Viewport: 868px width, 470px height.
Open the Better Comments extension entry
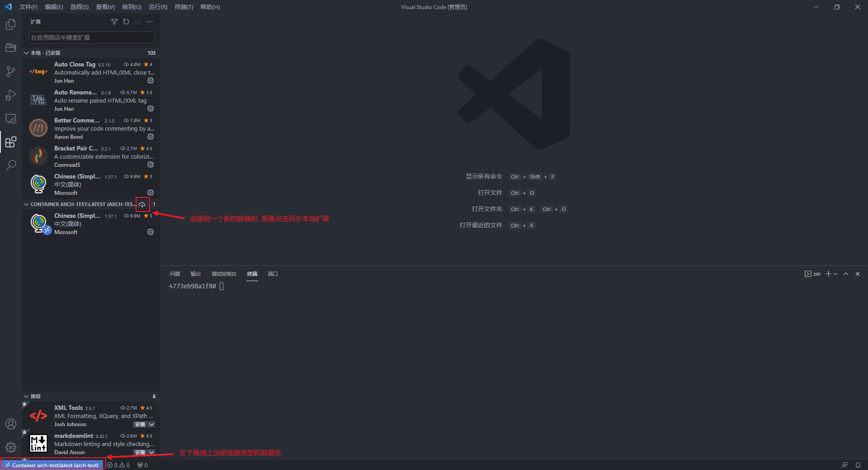click(91, 128)
